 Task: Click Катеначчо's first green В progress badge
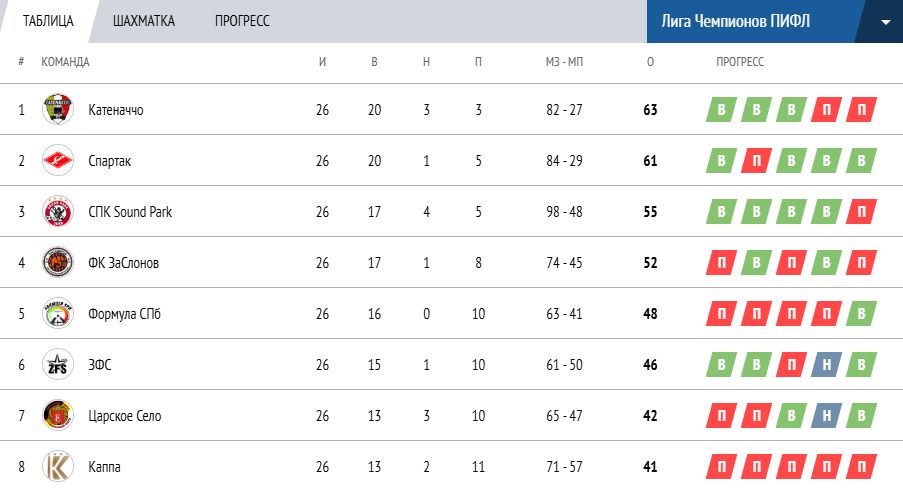point(720,109)
